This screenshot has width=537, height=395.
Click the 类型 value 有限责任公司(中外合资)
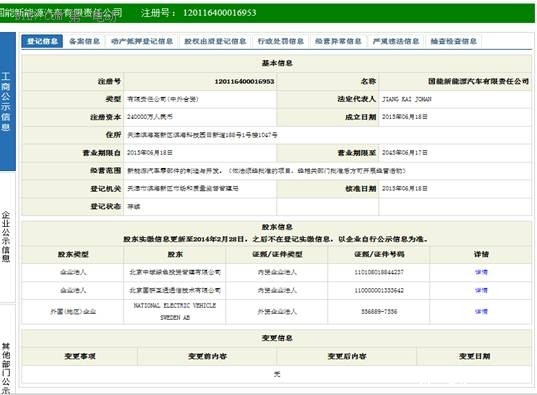(163, 99)
